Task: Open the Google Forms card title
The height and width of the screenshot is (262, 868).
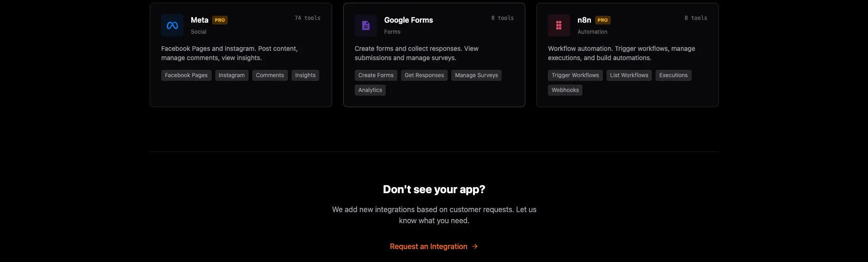Action: 408,20
